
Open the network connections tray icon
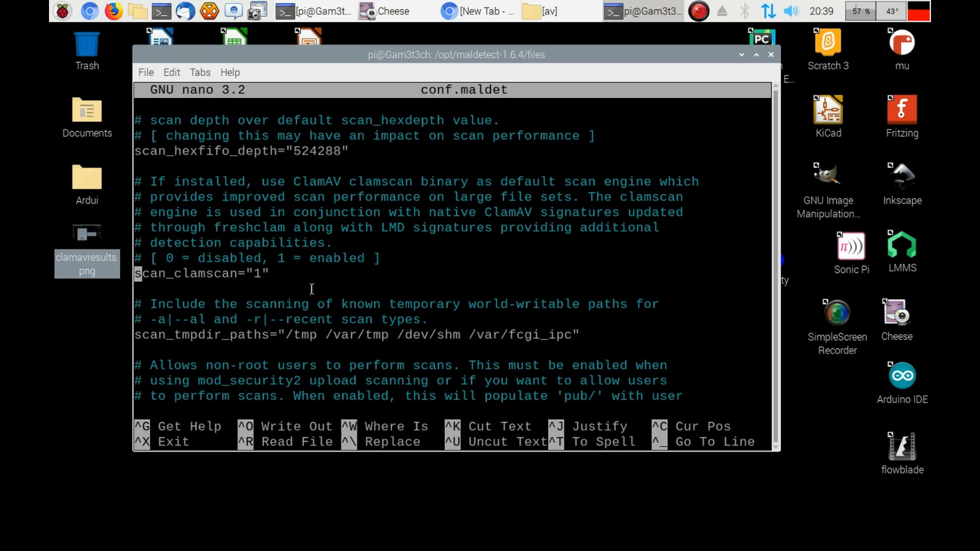768,11
